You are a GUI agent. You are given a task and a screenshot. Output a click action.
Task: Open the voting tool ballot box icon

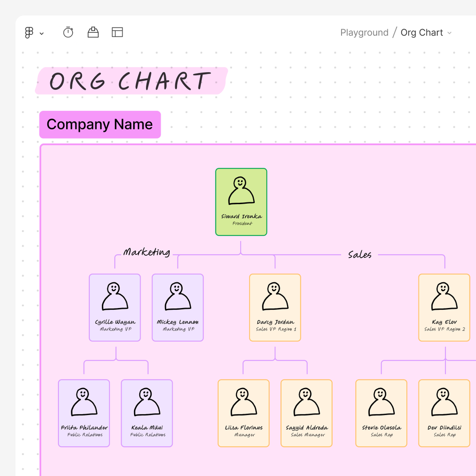tap(93, 32)
